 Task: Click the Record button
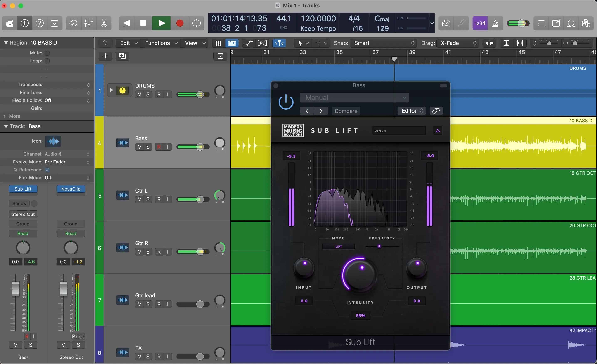pyautogui.click(x=180, y=23)
